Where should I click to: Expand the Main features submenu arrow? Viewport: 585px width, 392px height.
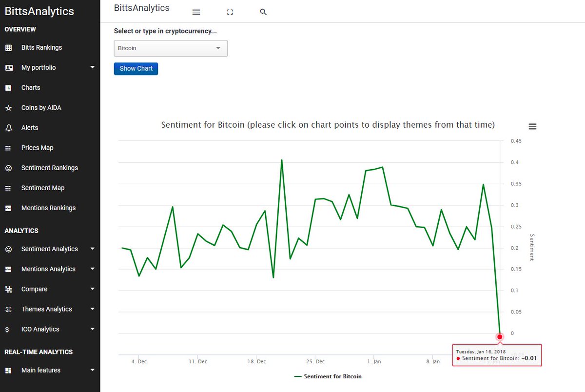point(93,370)
